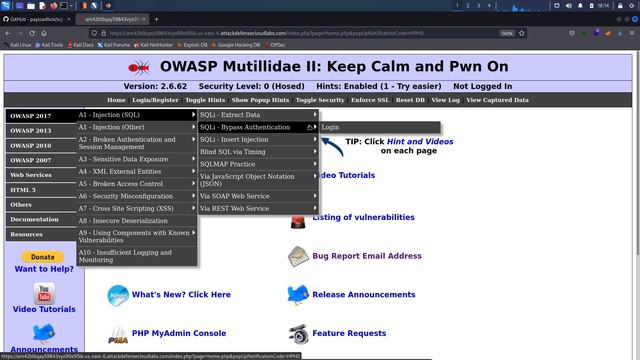
Task: Click the Home link in the top bar
Action: [116, 100]
